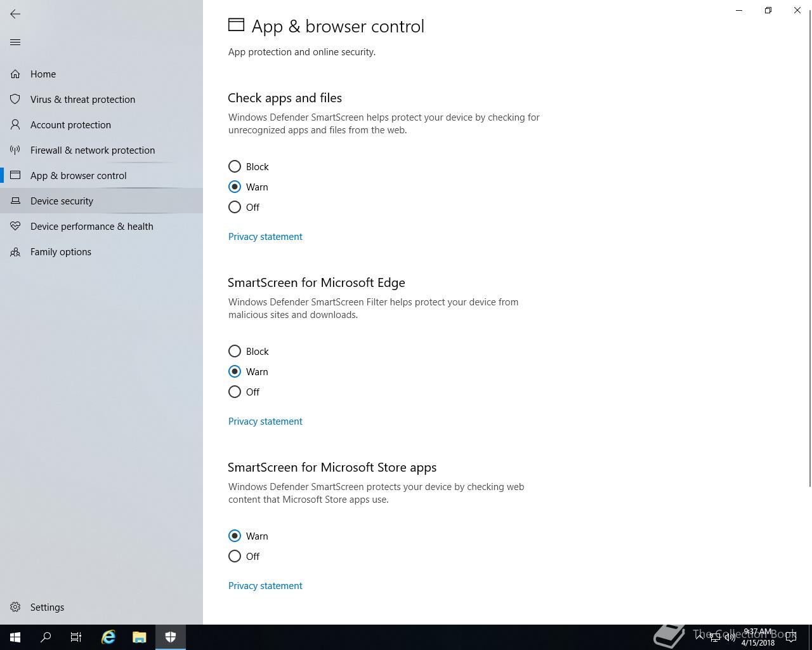Toggle the hamburger navigation menu
This screenshot has width=812, height=650.
pos(15,43)
